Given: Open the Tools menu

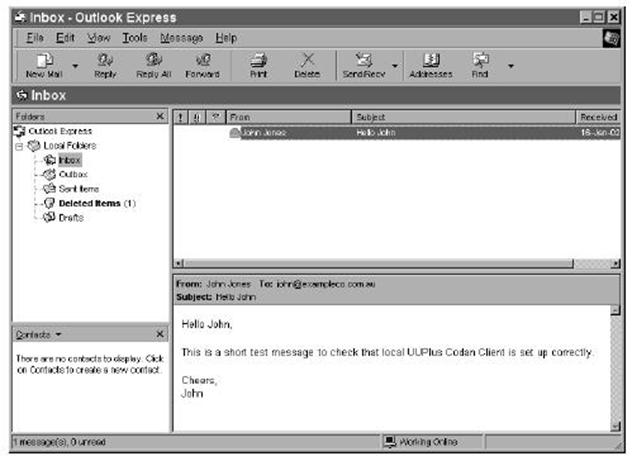Looking at the screenshot, I should pyautogui.click(x=135, y=38).
